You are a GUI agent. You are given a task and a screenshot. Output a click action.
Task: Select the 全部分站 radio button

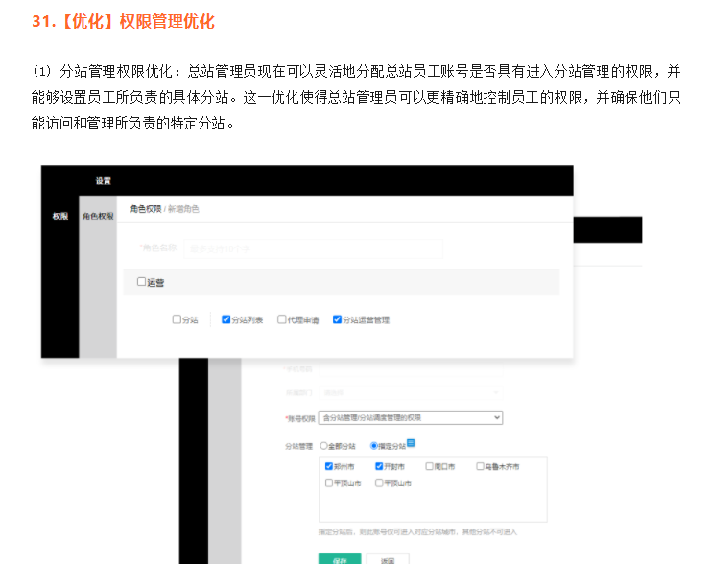324,446
